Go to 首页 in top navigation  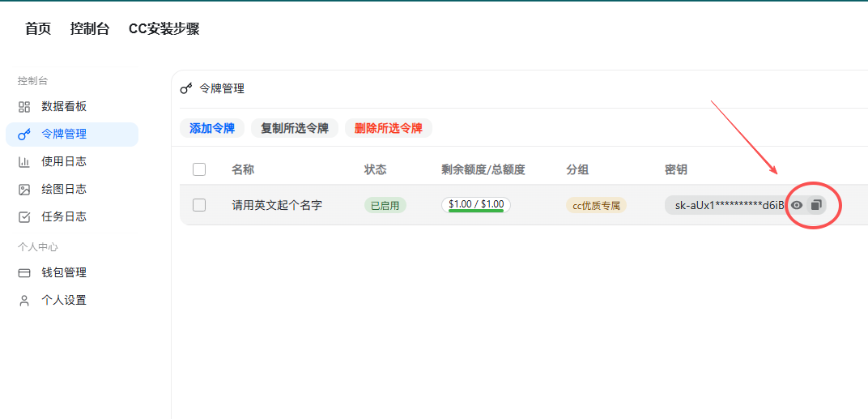coord(38,29)
